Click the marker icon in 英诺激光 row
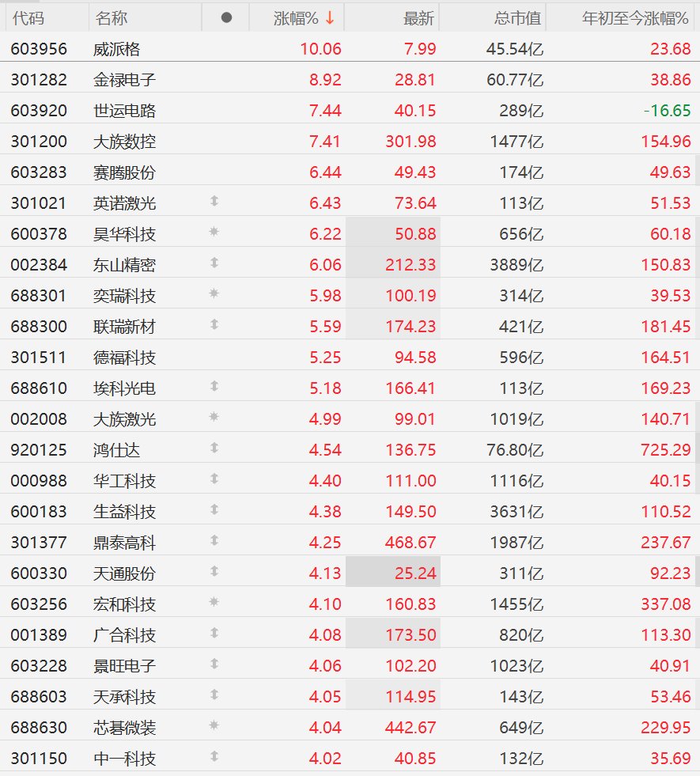 (x=214, y=201)
